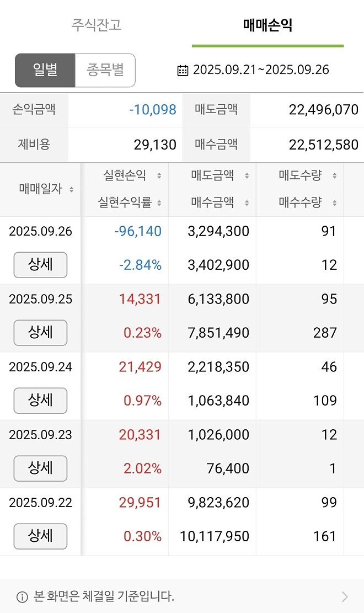This screenshot has width=364, height=613.
Task: Open the calendar icon for date selection
Action: [182, 70]
